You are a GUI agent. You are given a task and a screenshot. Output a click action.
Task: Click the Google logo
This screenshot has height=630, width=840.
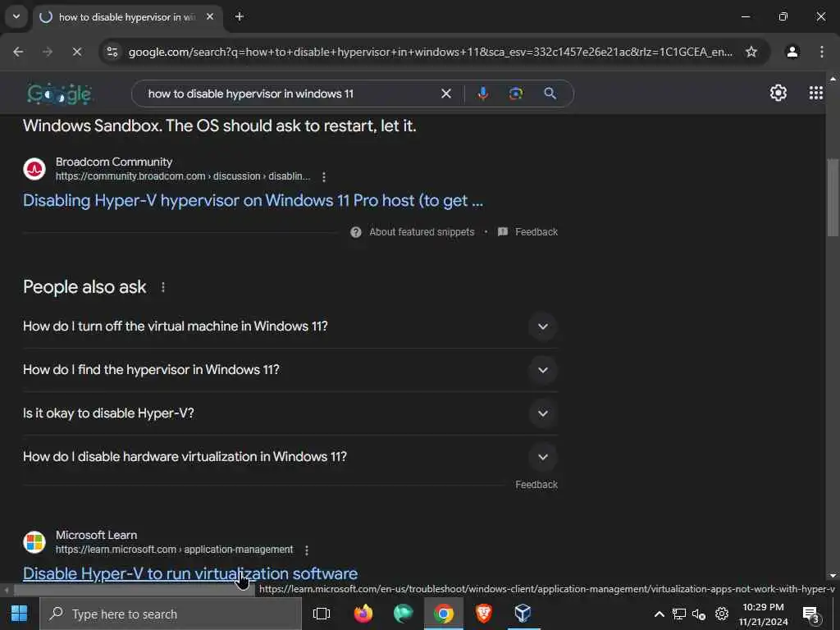59,94
